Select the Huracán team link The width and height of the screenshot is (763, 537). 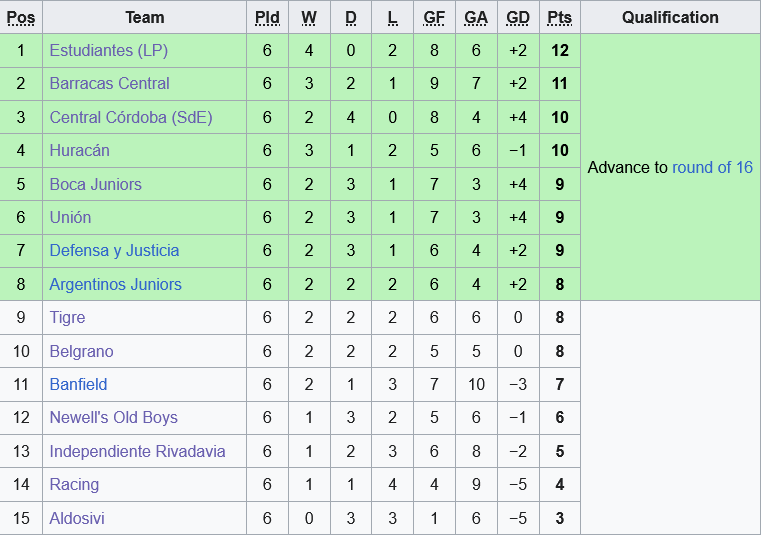[79, 151]
